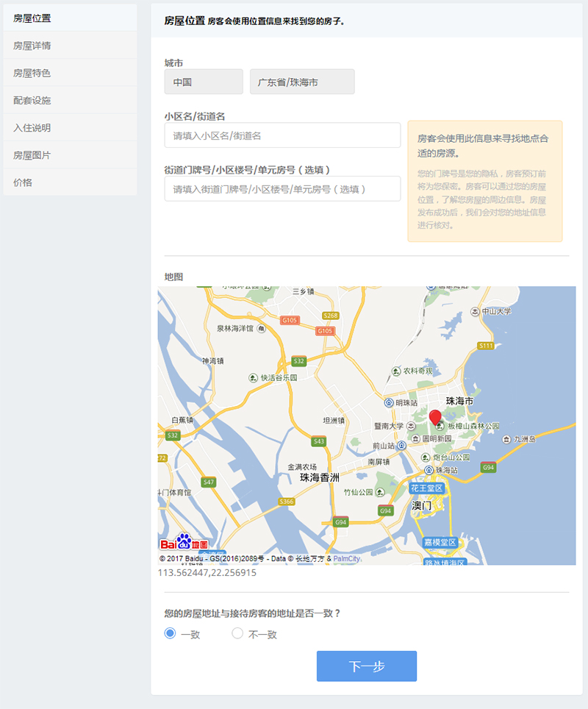Click the 明珠站 station icon on the map
The width and height of the screenshot is (588, 709).
(x=389, y=402)
